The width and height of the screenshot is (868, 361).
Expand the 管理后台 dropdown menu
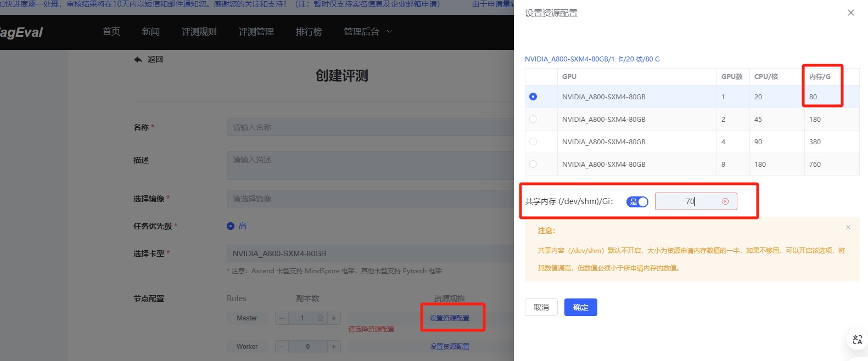367,32
